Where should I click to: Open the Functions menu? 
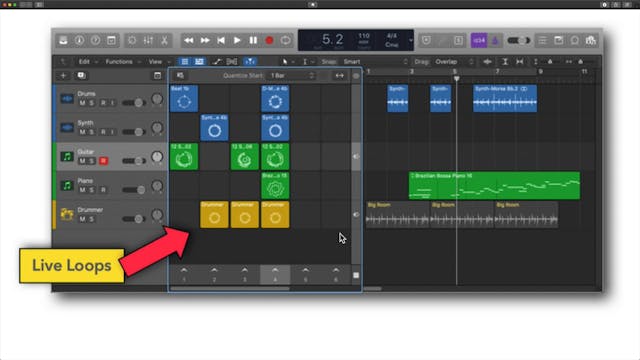click(x=119, y=62)
